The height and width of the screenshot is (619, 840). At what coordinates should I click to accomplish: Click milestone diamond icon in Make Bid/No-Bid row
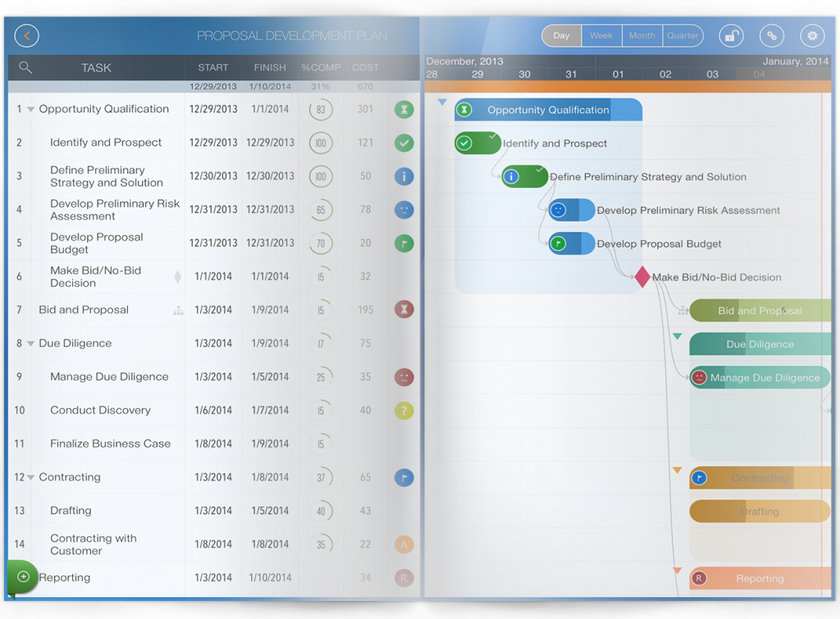tap(178, 276)
